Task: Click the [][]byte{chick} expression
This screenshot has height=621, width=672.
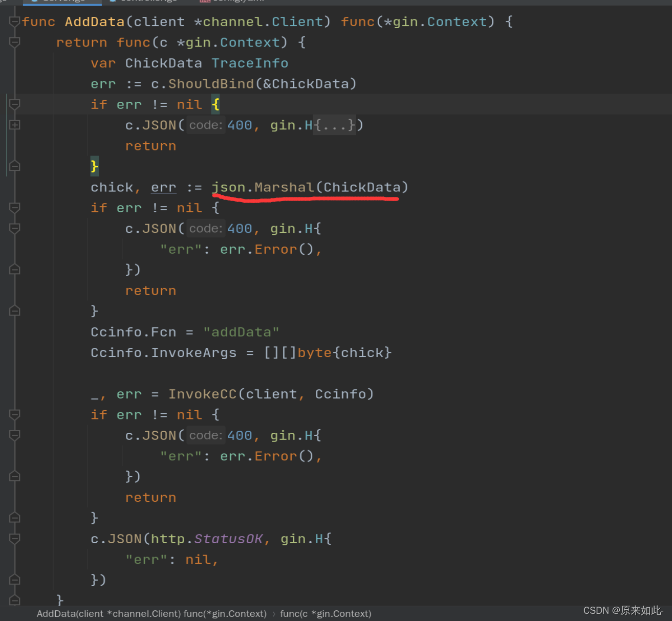Action: pos(328,352)
